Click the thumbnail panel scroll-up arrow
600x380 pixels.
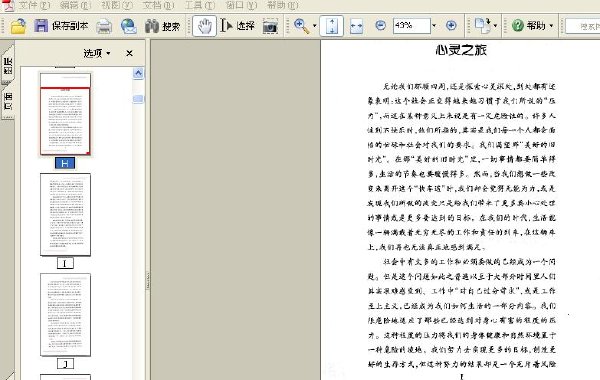(x=138, y=73)
